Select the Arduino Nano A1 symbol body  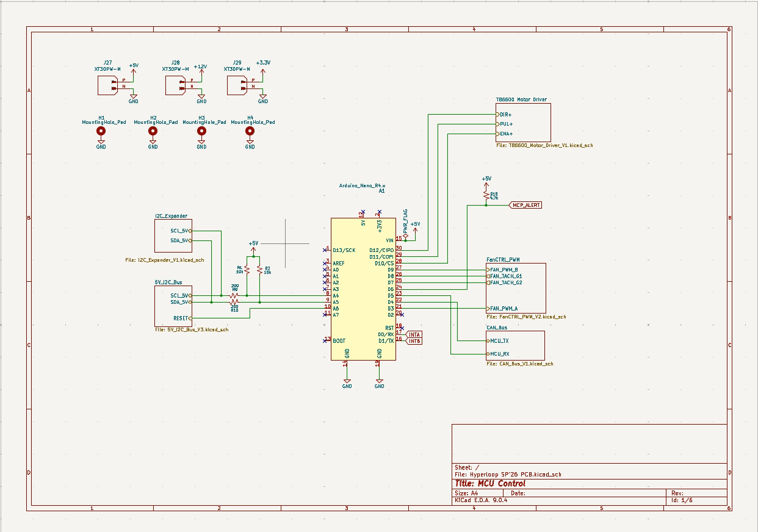363,289
